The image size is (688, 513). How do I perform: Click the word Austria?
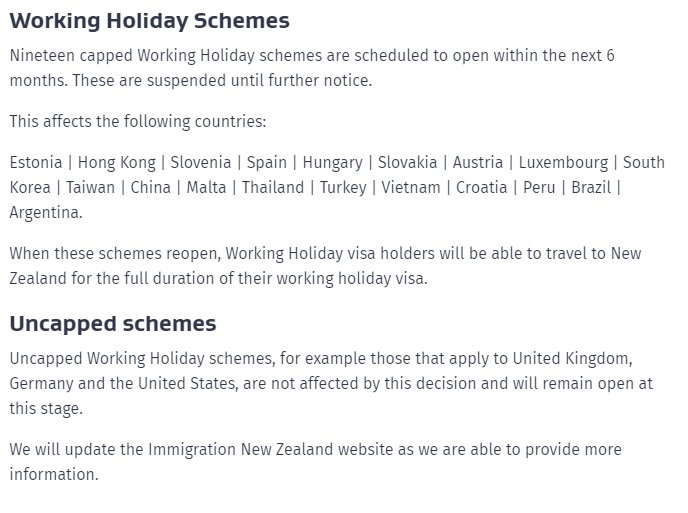click(478, 162)
